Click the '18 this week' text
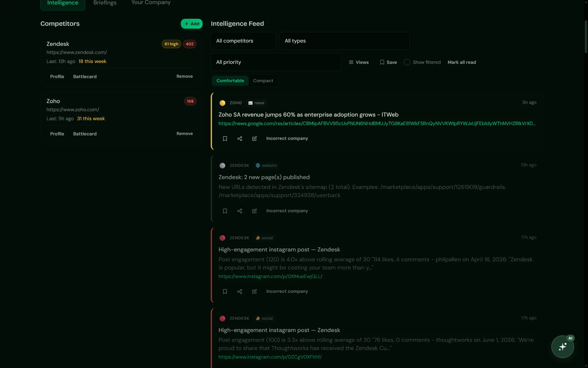Screen dimensions: 588x368 coord(92,62)
